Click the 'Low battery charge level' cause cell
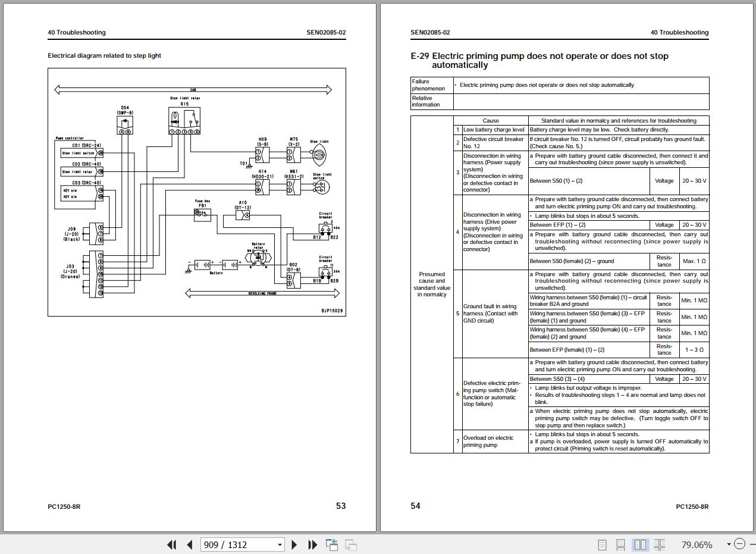 [x=494, y=129]
